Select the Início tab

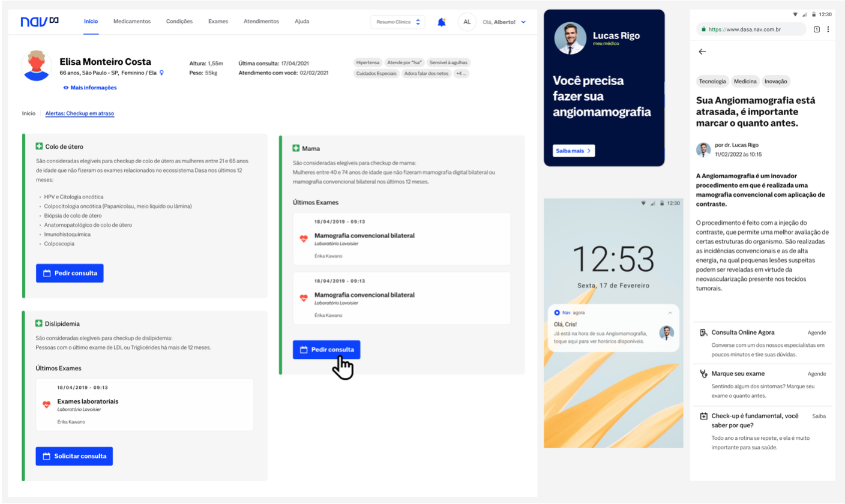click(x=91, y=22)
